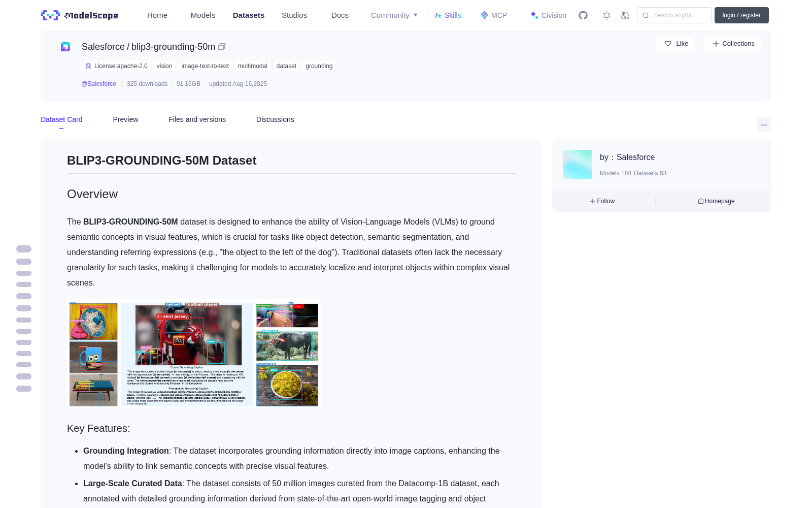
Task: Go to the Models menu item
Action: point(203,15)
